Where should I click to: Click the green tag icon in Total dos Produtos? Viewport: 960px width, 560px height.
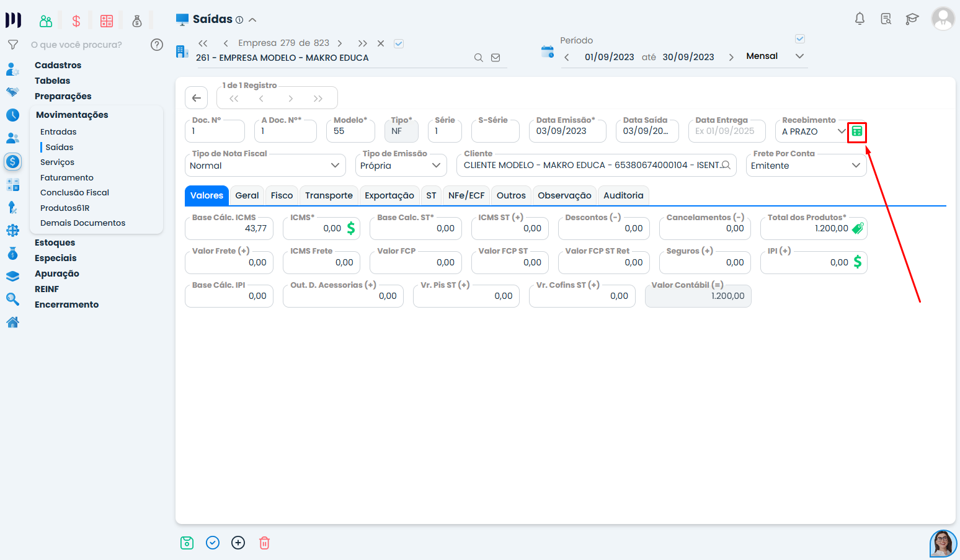coord(857,228)
